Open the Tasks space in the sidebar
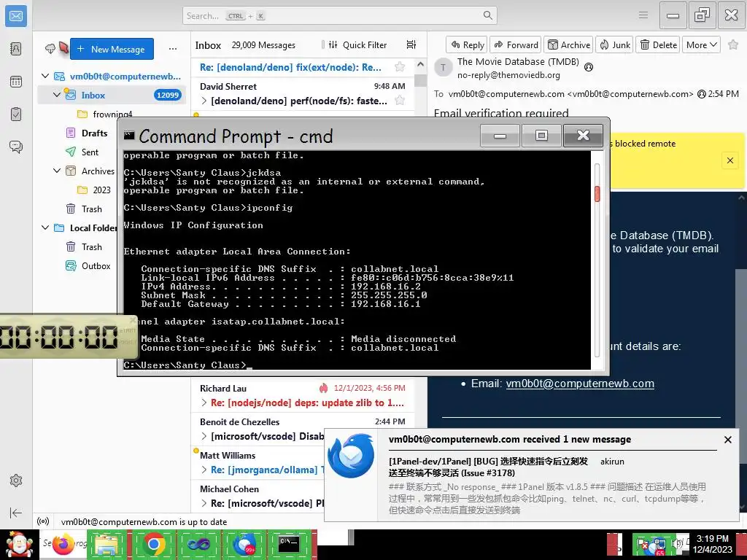Image resolution: width=747 pixels, height=560 pixels. 16,114
